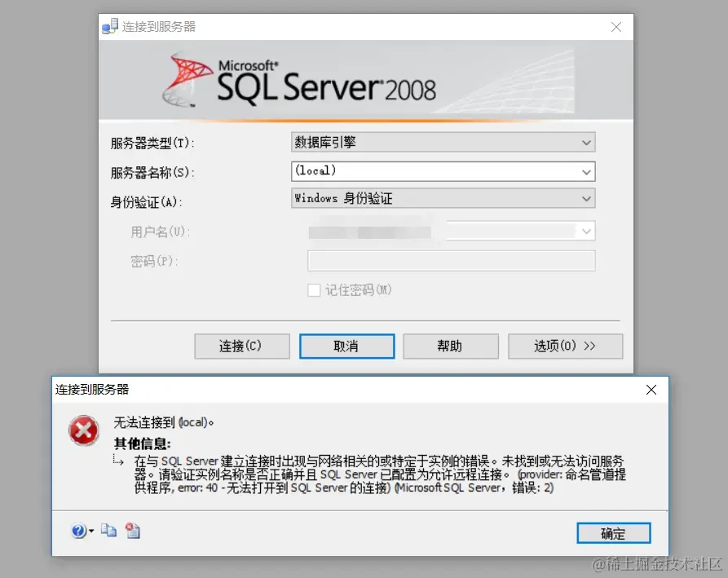Screen dimensions: 728x578
Task: Click the 密码 input field
Action: [x=452, y=261]
